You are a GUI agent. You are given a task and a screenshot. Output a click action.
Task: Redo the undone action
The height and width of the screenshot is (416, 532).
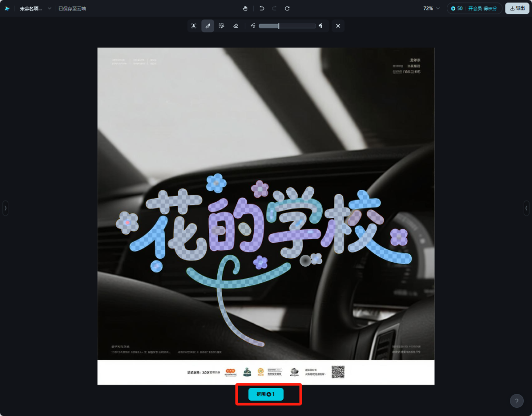274,8
